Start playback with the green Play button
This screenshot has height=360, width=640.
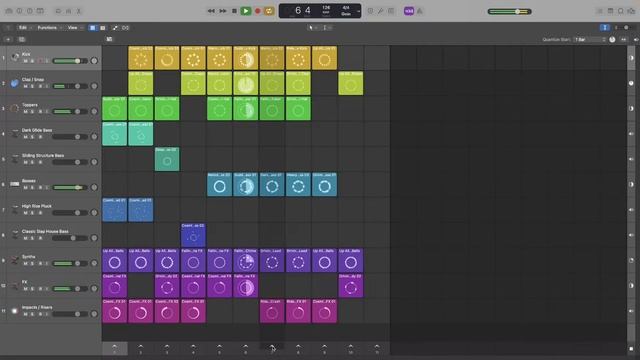click(245, 11)
